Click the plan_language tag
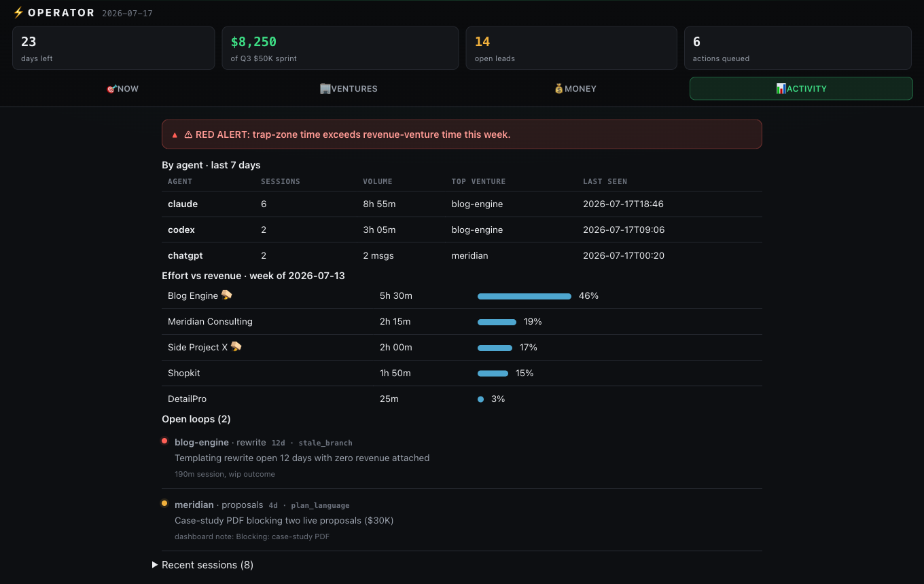Screen dimensions: 924x584 coord(320,505)
